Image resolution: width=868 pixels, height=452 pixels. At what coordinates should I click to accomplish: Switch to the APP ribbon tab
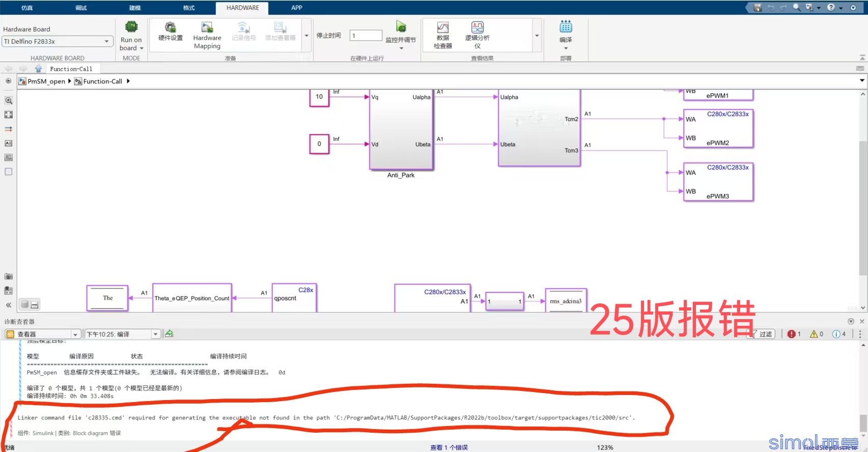point(296,8)
